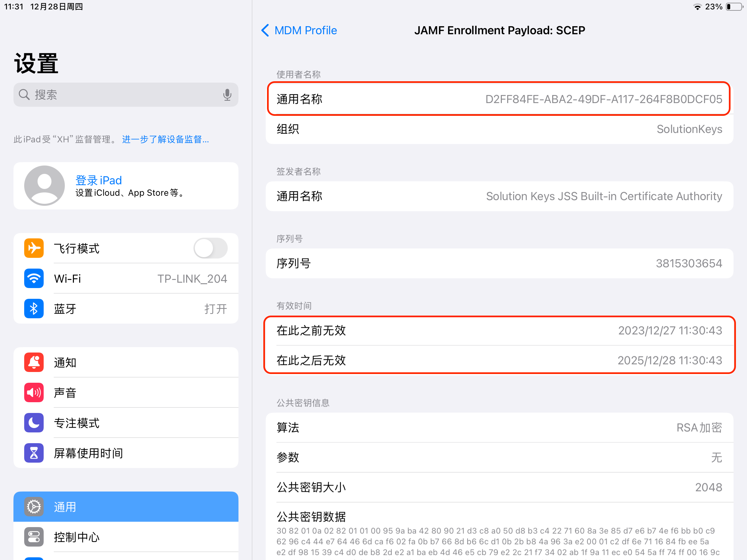Open 声音 sound settings
This screenshot has height=560, width=747.
click(126, 392)
